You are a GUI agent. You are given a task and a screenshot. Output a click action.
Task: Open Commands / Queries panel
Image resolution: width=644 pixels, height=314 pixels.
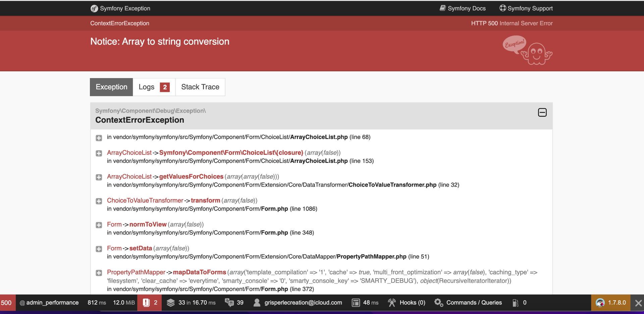point(474,303)
